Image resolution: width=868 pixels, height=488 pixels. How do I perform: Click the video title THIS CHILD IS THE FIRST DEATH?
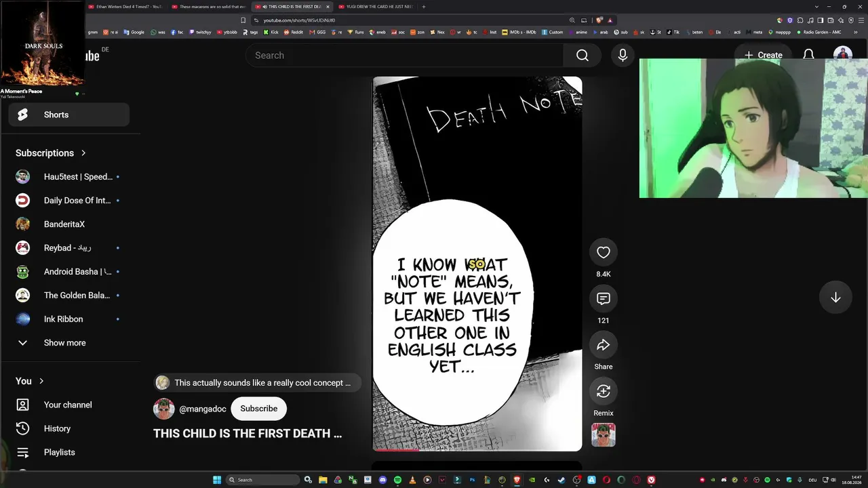248,434
